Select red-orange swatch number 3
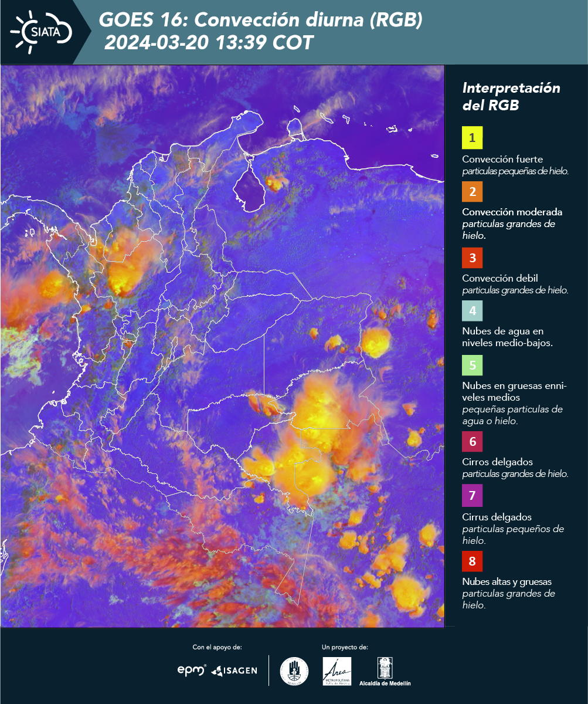Viewport: 588px width, 704px height. (x=473, y=257)
